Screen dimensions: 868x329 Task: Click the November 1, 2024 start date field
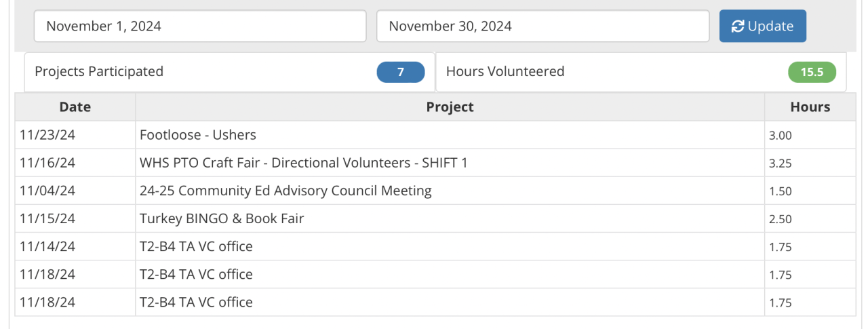(x=200, y=26)
